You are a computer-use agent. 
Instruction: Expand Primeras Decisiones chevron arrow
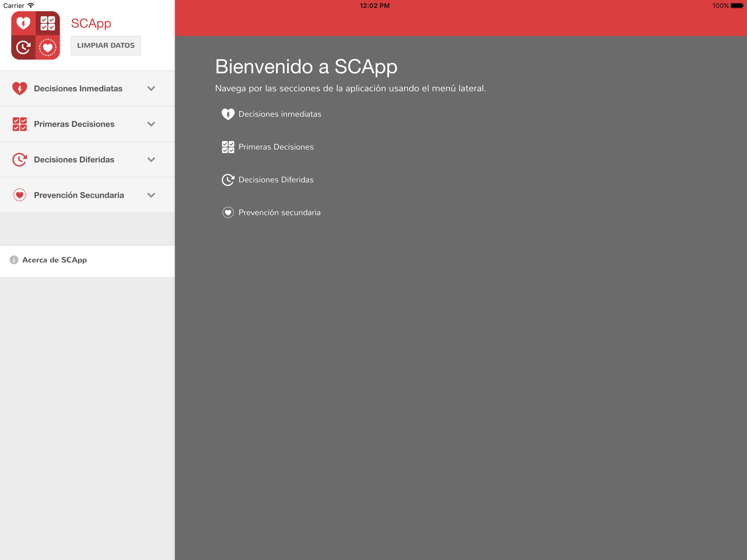(151, 124)
